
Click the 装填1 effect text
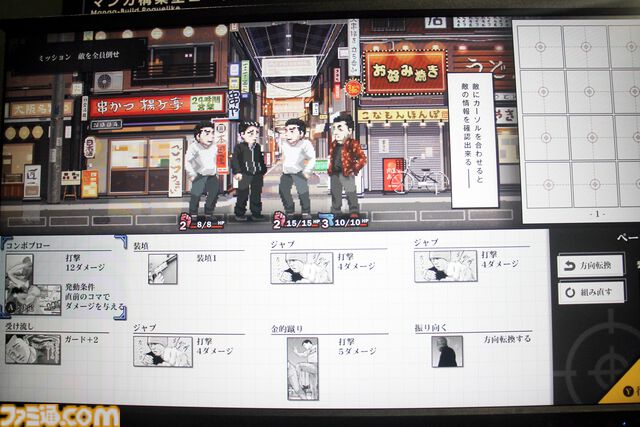(207, 258)
